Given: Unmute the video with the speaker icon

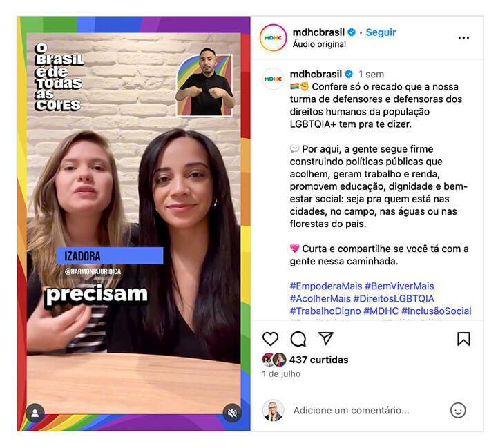Looking at the screenshot, I should [x=232, y=413].
